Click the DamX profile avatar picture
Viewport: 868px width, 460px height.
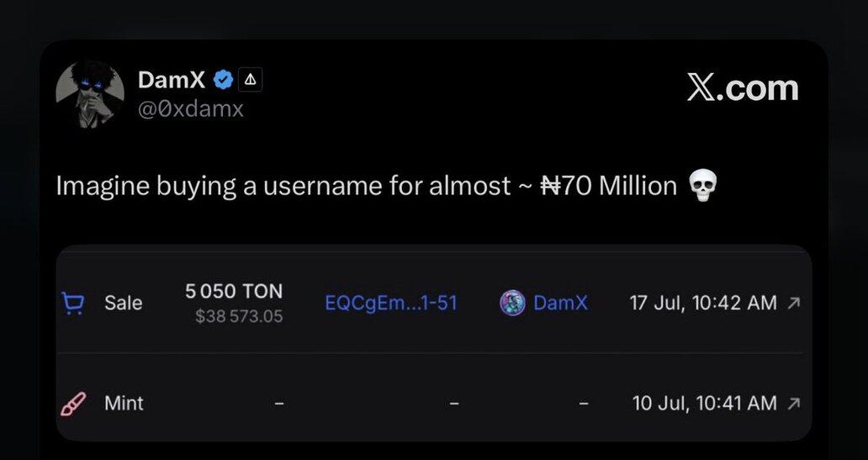pyautogui.click(x=90, y=95)
